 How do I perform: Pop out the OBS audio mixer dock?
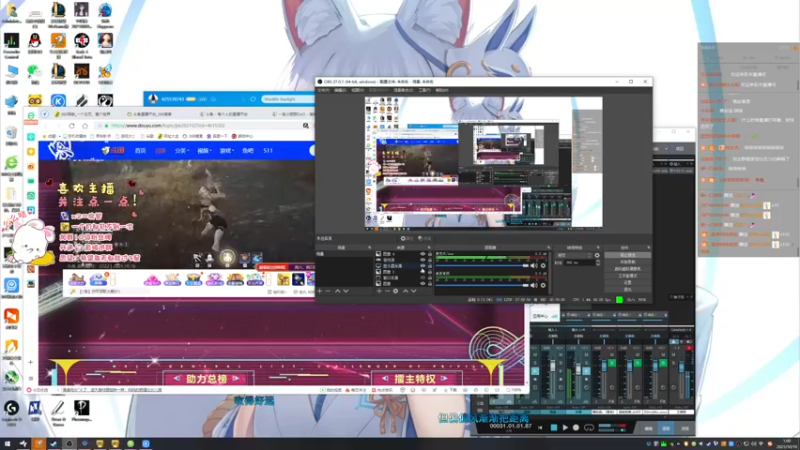coord(548,247)
